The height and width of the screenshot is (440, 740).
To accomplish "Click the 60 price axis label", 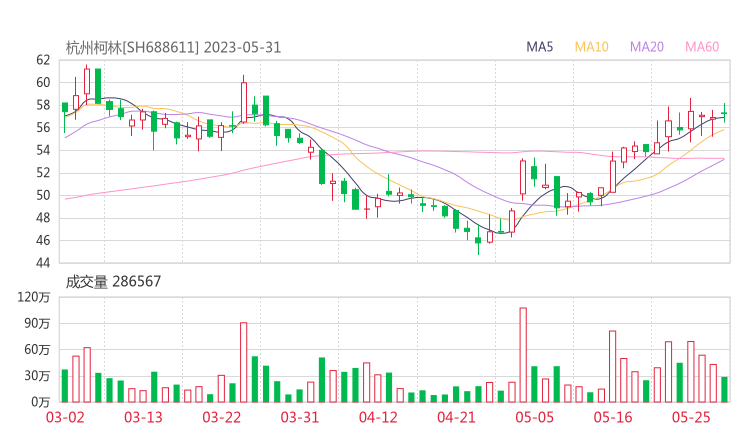I will coord(43,82).
